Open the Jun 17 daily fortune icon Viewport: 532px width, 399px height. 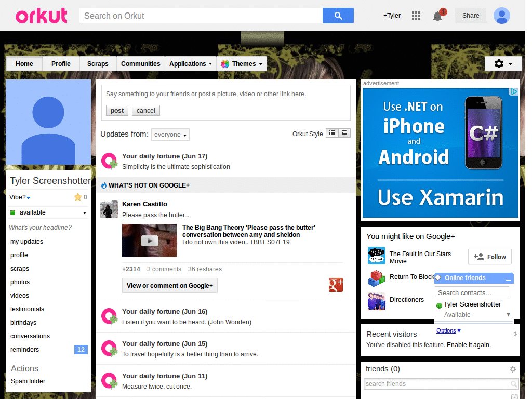(110, 161)
